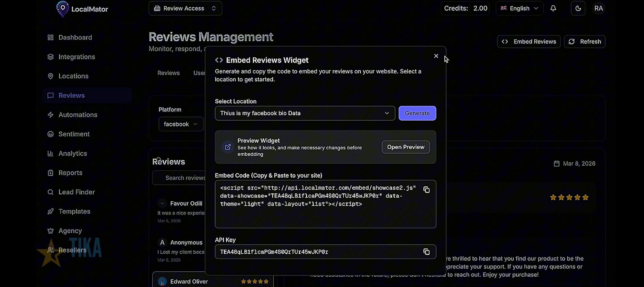644x287 pixels.
Task: Copy the embed code snippet
Action: pyautogui.click(x=426, y=190)
